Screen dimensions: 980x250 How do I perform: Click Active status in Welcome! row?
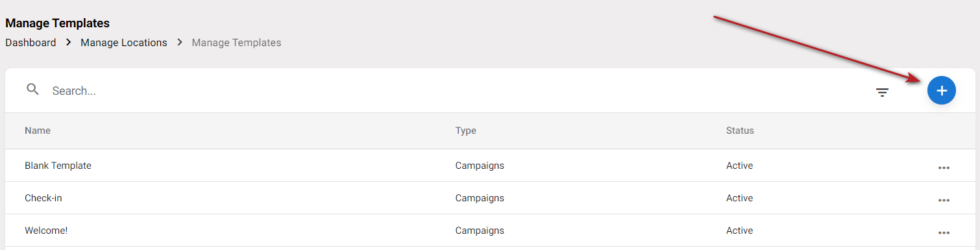739,231
